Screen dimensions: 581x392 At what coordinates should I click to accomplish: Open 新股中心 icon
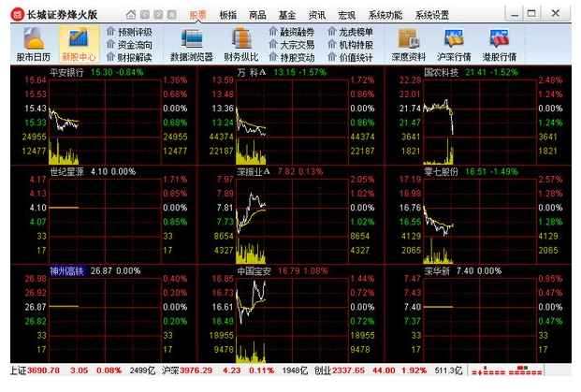79,45
